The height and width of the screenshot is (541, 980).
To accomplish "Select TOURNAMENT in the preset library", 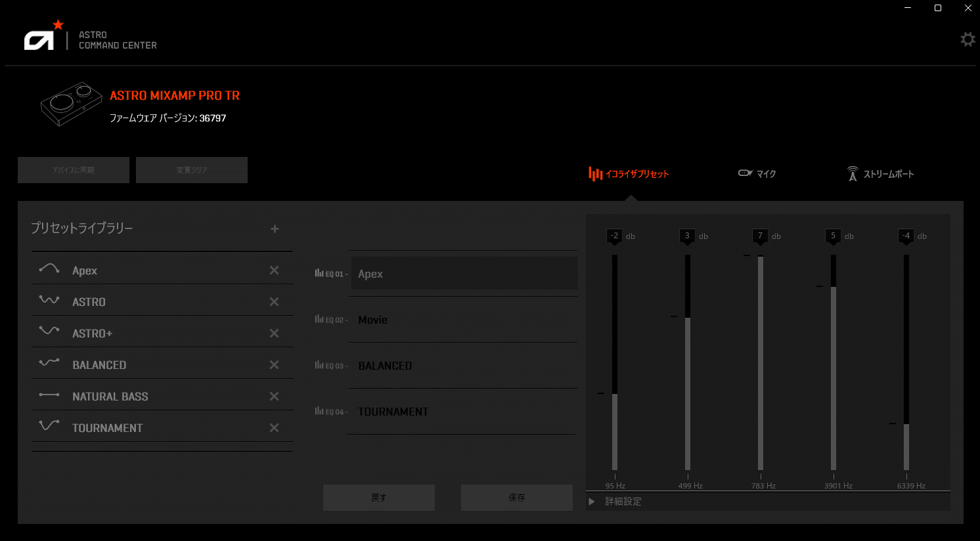I will (x=162, y=427).
